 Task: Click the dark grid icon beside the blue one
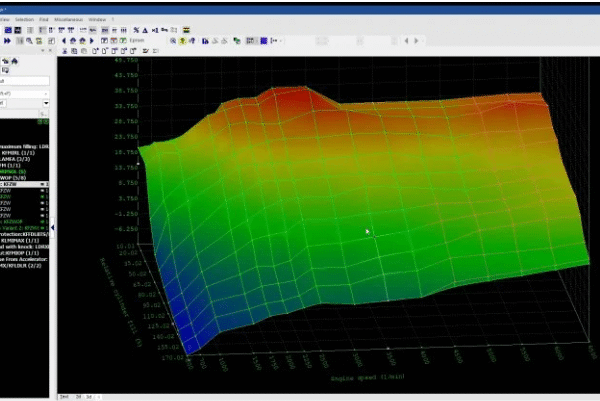point(18,30)
